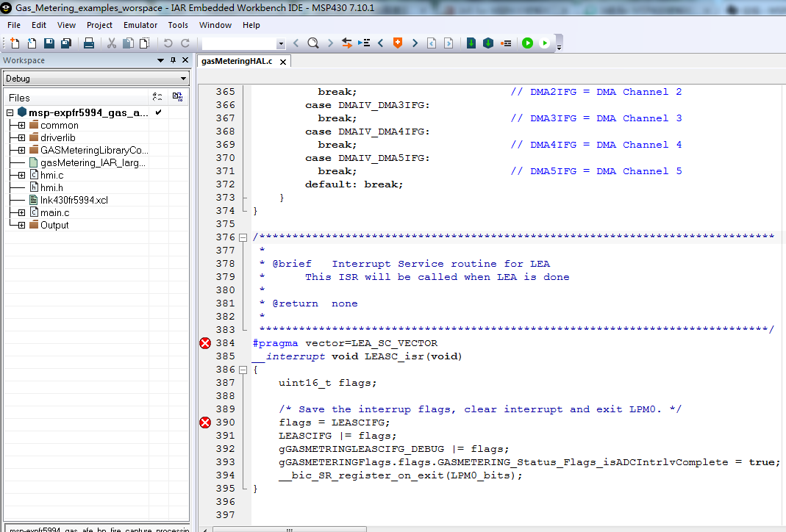Select lnk430fr5994.xcl file in workspace

74,200
